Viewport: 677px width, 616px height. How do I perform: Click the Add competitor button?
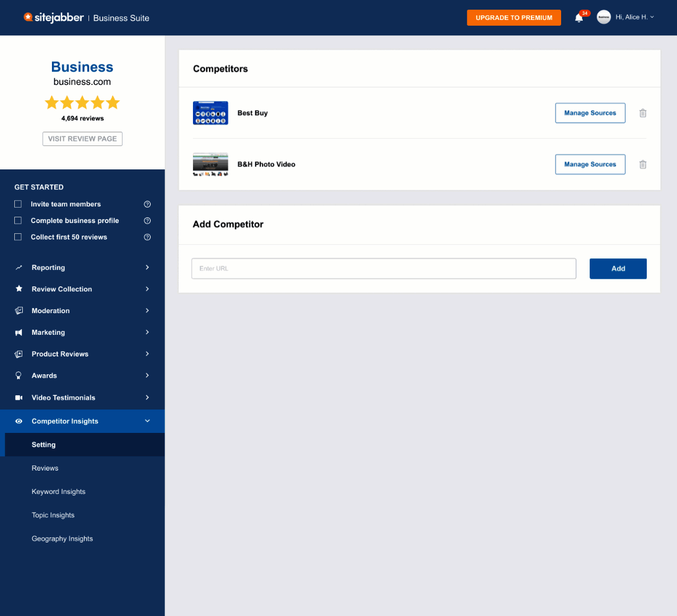click(618, 269)
